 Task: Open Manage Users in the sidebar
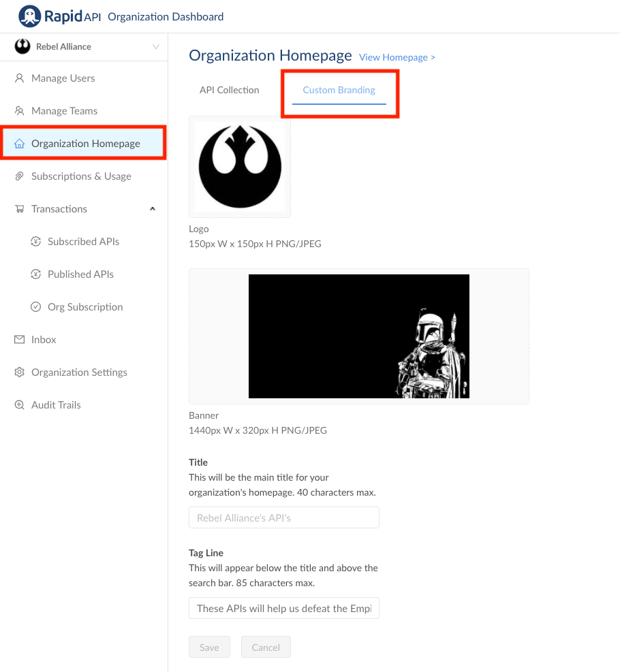coord(84,78)
